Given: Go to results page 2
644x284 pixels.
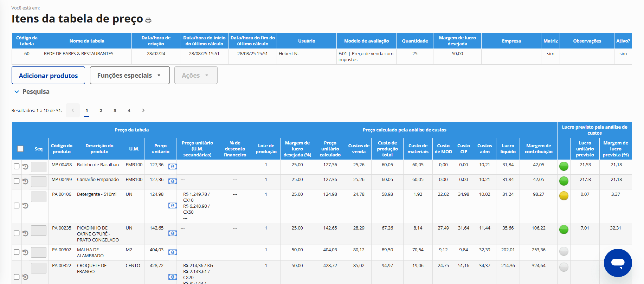Looking at the screenshot, I should (101, 110).
